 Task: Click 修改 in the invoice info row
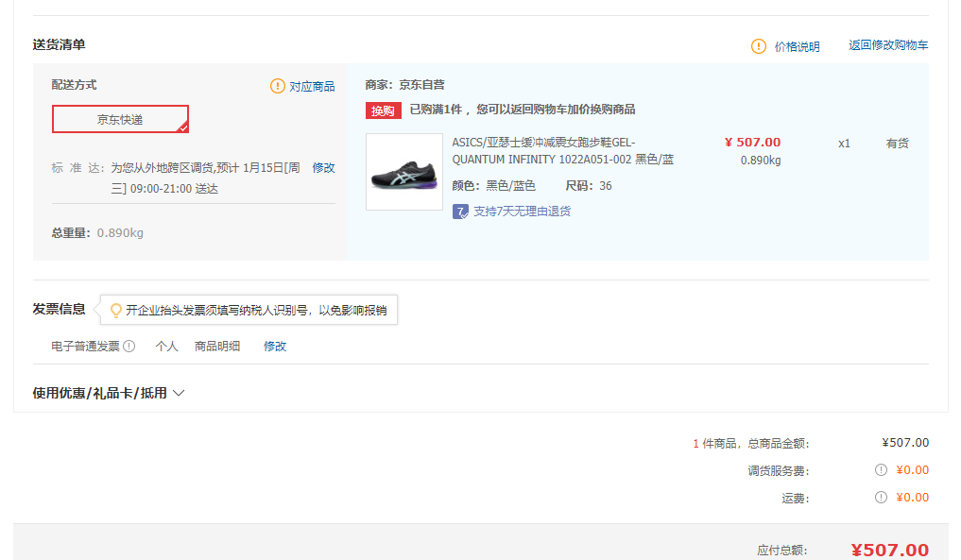click(275, 347)
